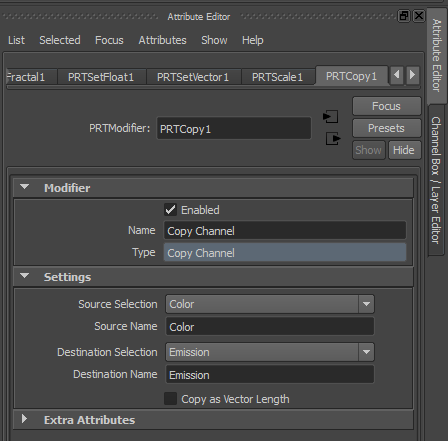Click the Destination Name field
This screenshot has height=441, width=448.
[270, 374]
